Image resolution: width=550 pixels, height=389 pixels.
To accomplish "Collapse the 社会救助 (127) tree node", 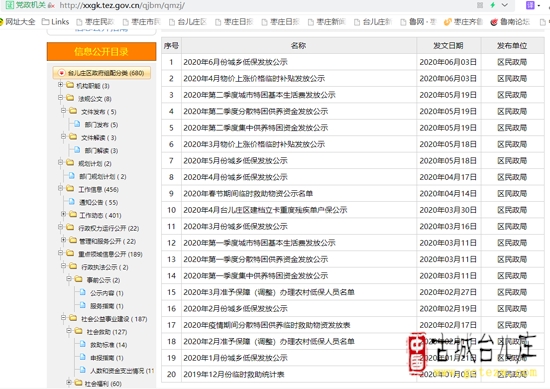I will pyautogui.click(x=69, y=331).
